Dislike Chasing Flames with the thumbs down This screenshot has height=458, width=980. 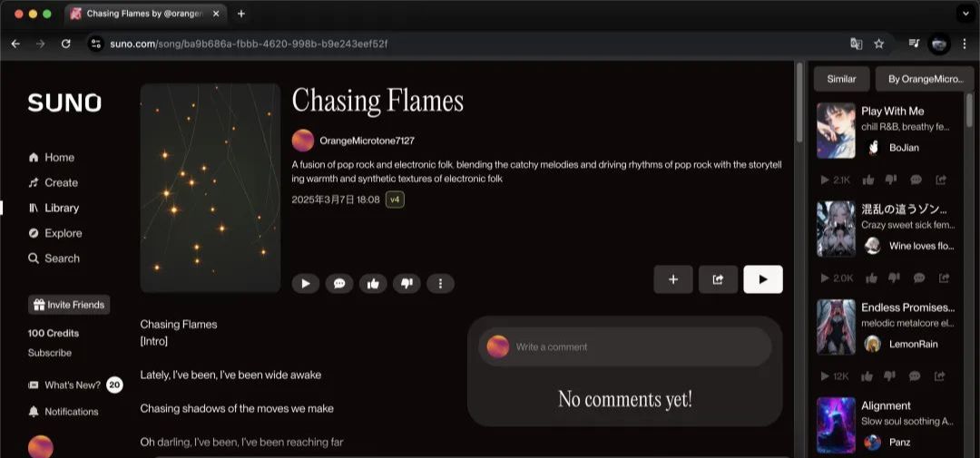(407, 283)
